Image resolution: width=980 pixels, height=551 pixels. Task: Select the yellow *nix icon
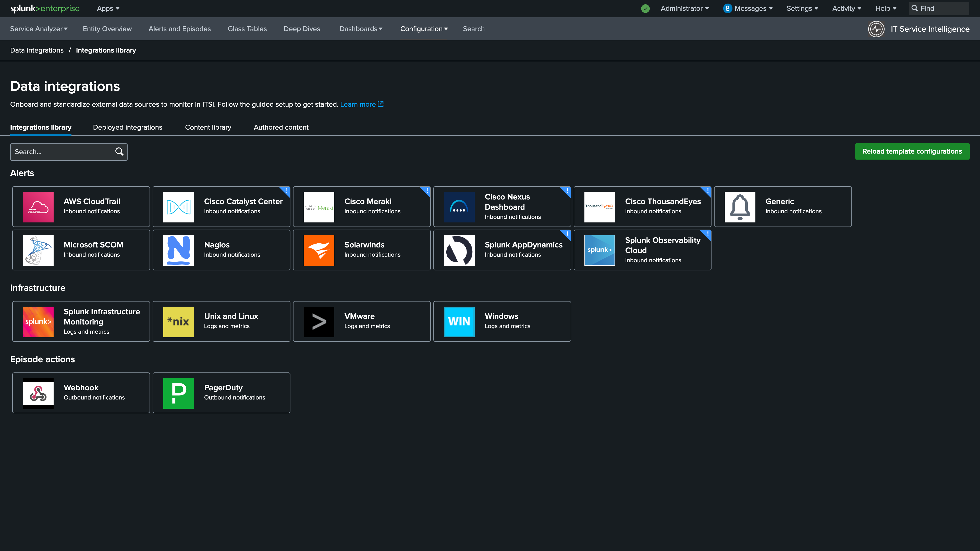pyautogui.click(x=178, y=322)
